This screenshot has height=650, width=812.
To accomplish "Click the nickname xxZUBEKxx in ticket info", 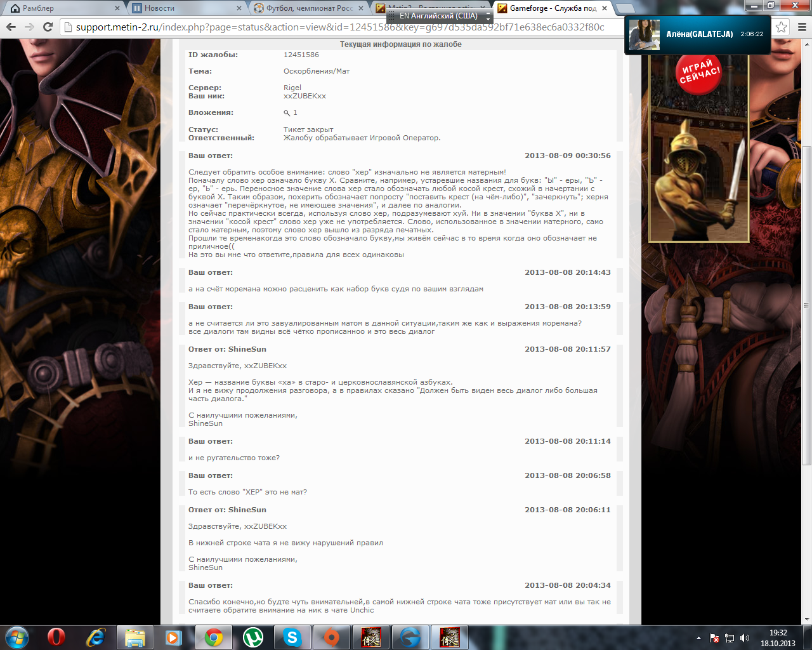I will point(304,96).
